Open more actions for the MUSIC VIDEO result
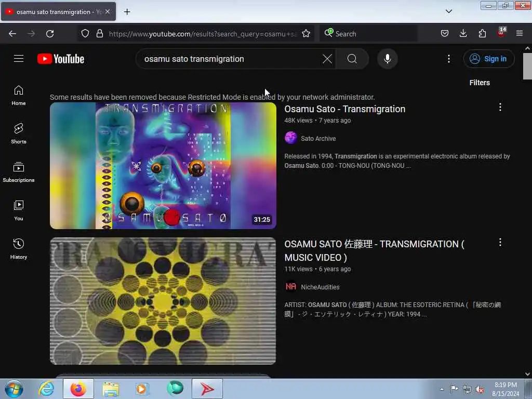This screenshot has width=532, height=399. 500,242
